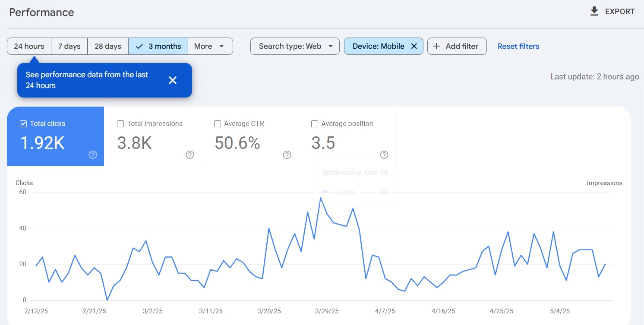The width and height of the screenshot is (644, 325).
Task: Click the Device: Mobile filter chip
Action: 378,46
